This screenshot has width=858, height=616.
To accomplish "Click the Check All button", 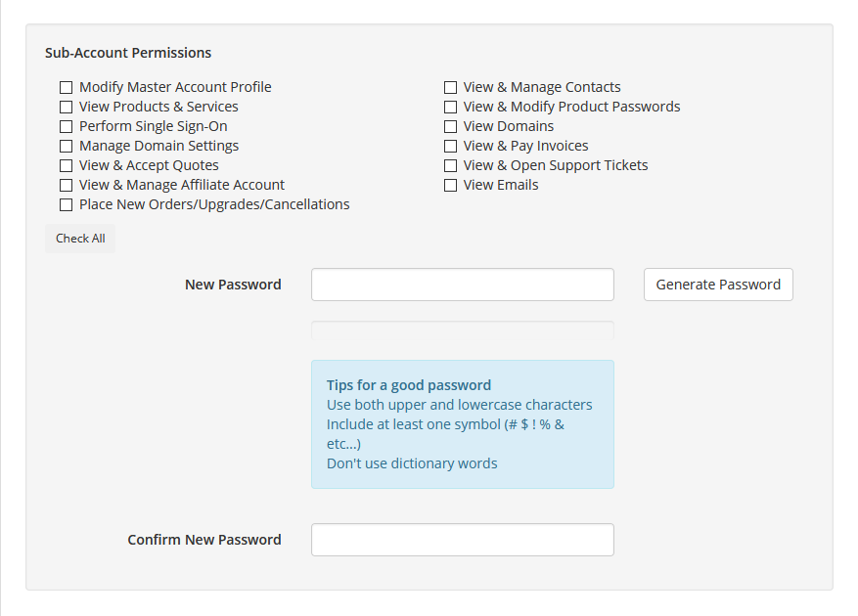I will [79, 238].
